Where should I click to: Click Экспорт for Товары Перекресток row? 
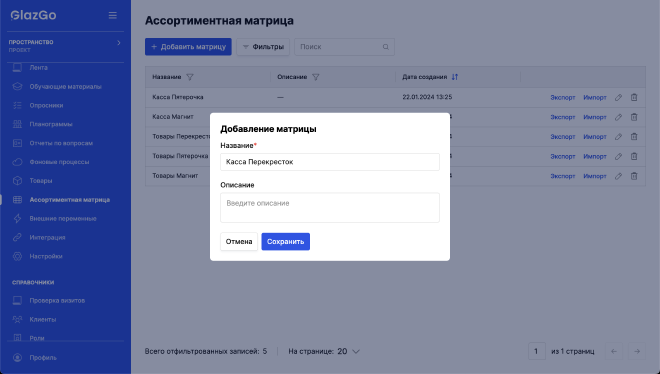563,137
